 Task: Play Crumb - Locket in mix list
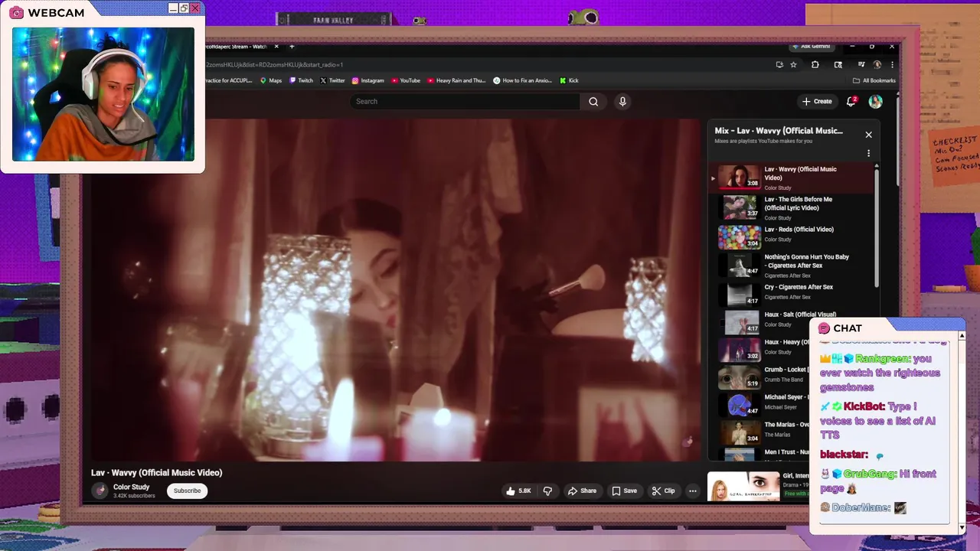tap(759, 376)
